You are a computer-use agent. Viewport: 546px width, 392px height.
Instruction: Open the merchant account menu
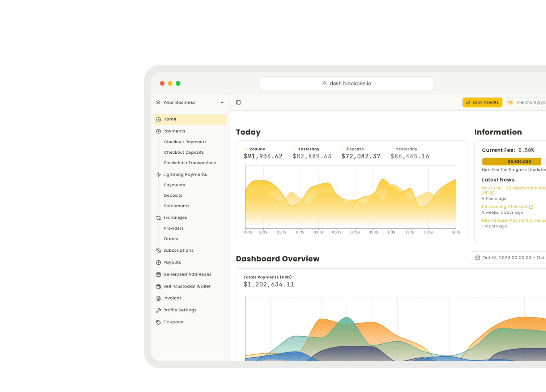click(x=526, y=102)
